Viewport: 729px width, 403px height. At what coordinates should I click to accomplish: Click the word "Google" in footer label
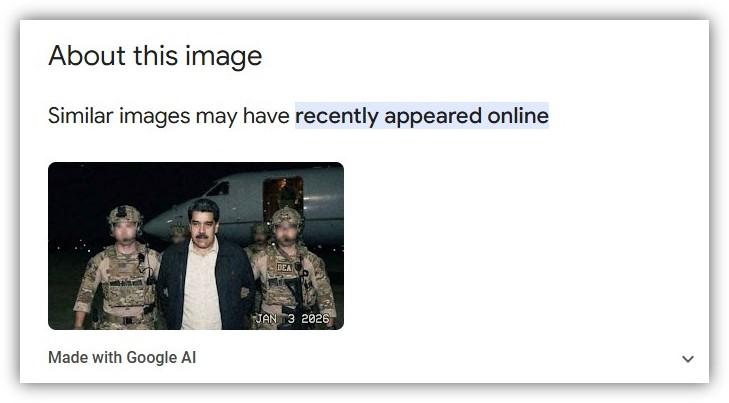click(152, 357)
